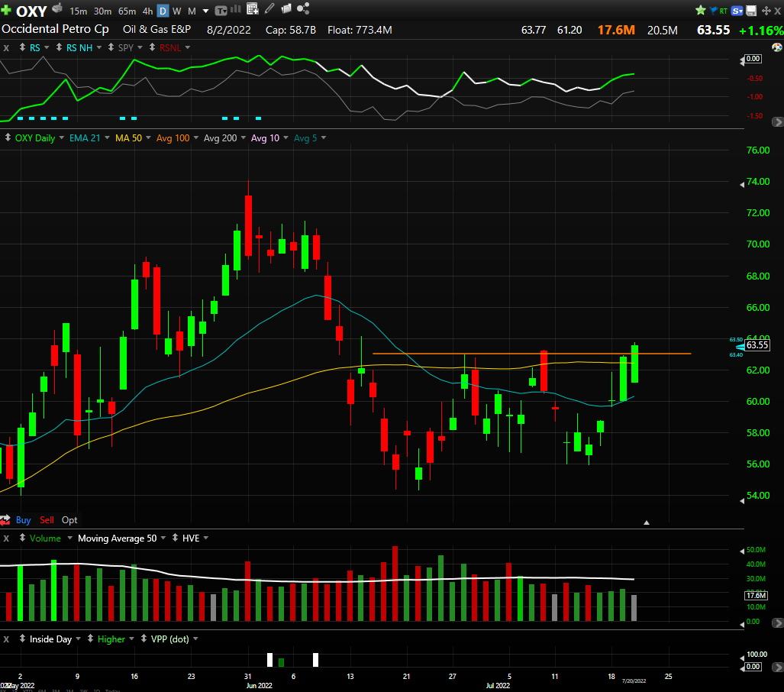
Task: Click the red trade arrows icon beside Buy
Action: pos(5,520)
